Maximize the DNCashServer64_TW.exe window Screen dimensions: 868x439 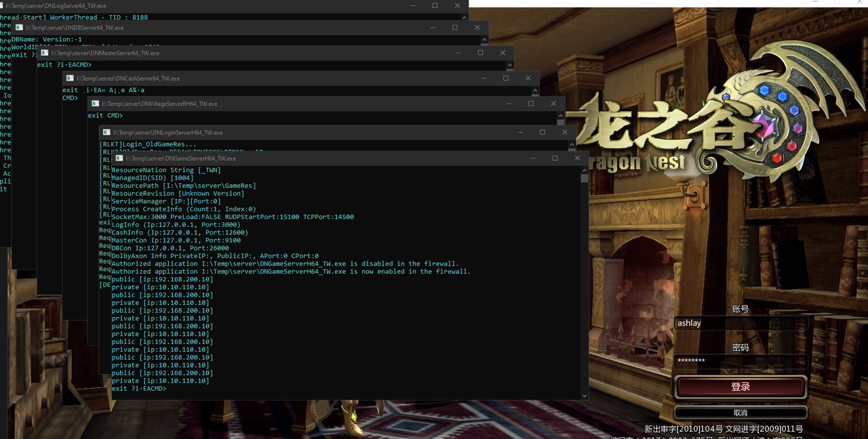click(x=506, y=79)
